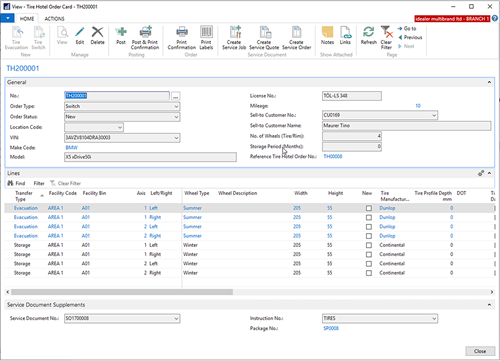Screen dimensions: 500x361
Task: Toggle New checkbox for Evacuation 1 Left row
Action: click(x=369, y=208)
